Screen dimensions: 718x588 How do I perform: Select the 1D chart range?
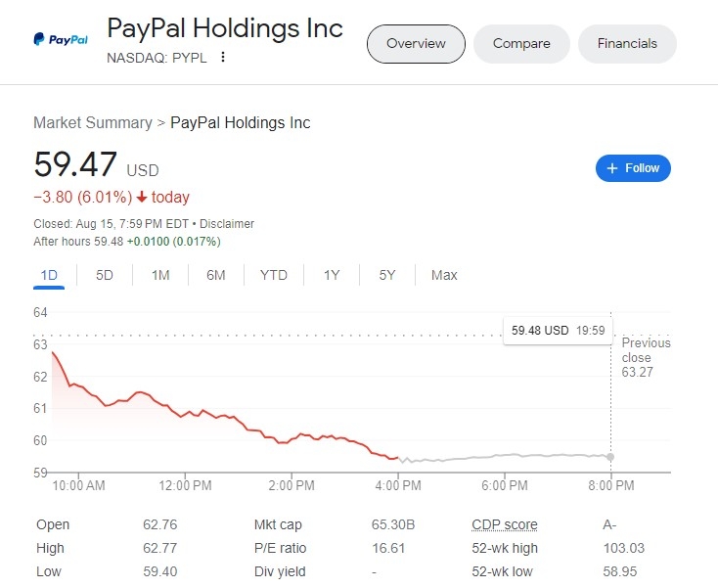coord(49,275)
